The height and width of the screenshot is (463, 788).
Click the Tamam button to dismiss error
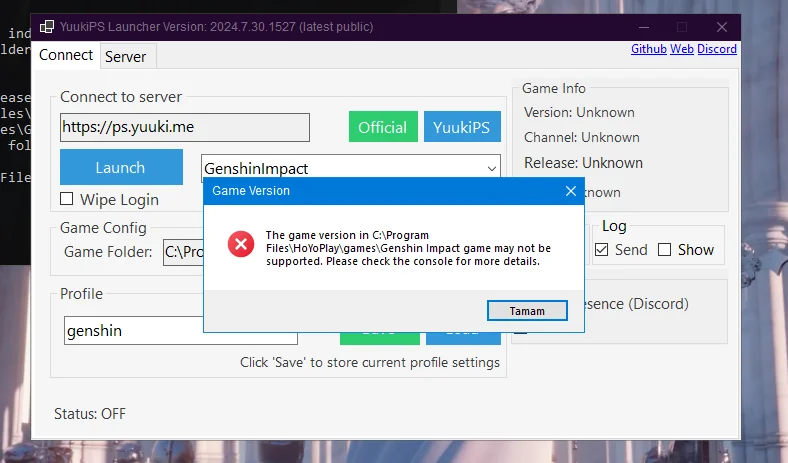pos(527,311)
